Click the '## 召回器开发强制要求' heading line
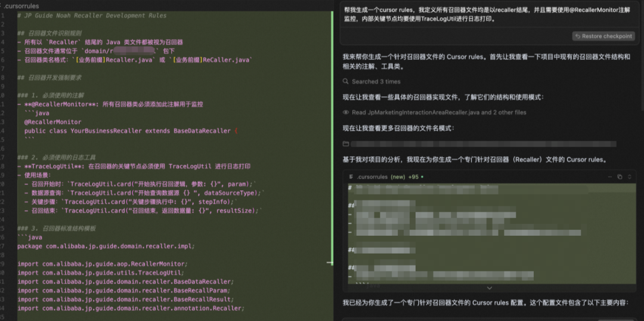 tap(49, 78)
